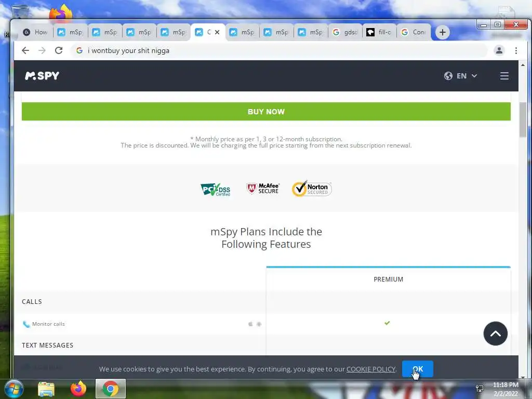Switch to the mSpy tab right of active tab
Screen dimensions: 532x399
coord(242,32)
